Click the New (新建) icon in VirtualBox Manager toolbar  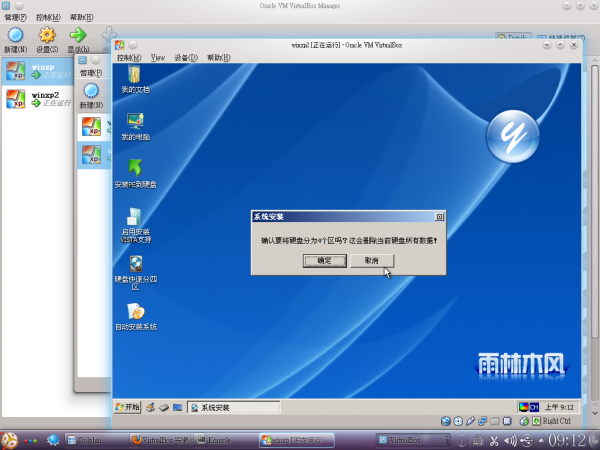point(16,39)
